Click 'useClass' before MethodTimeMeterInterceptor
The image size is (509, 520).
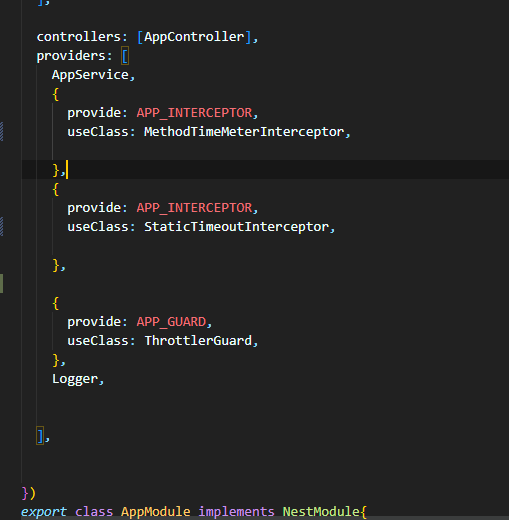(98, 132)
